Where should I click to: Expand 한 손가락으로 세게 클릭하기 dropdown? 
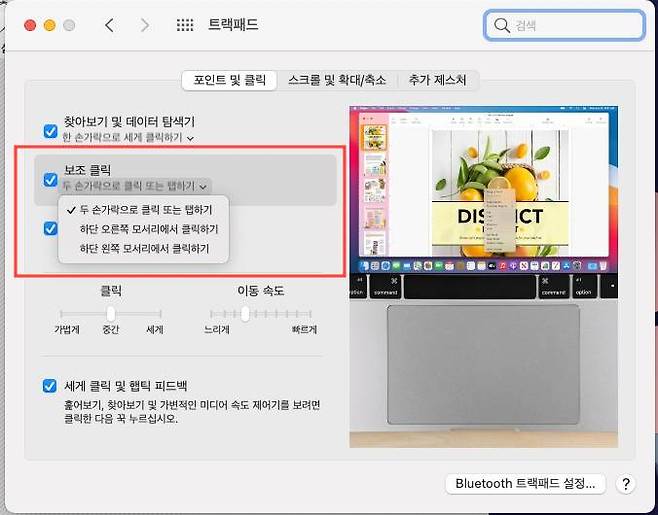click(x=128, y=138)
